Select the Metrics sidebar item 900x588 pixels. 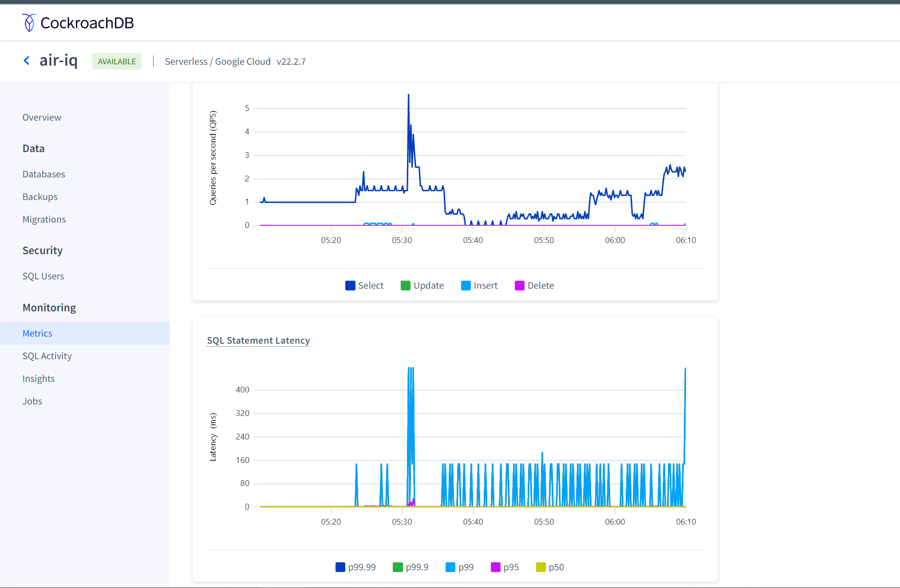click(37, 333)
